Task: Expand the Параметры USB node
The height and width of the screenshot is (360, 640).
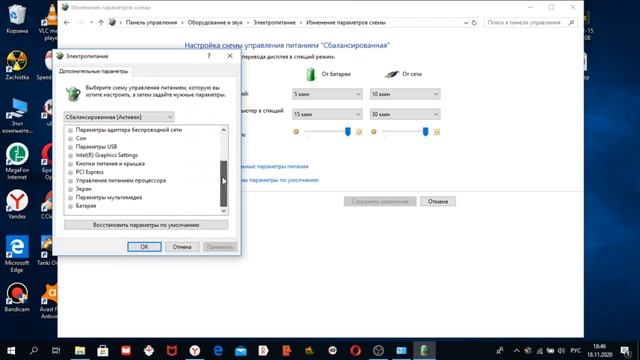Action: click(x=71, y=147)
